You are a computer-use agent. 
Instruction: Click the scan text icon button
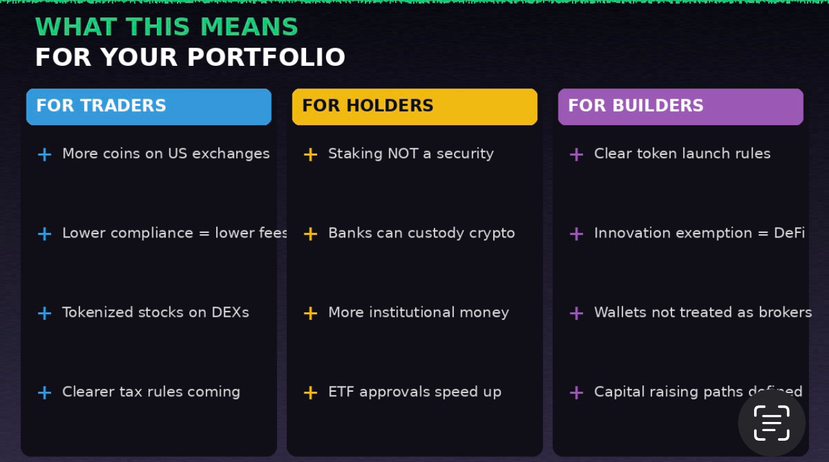[x=771, y=423]
